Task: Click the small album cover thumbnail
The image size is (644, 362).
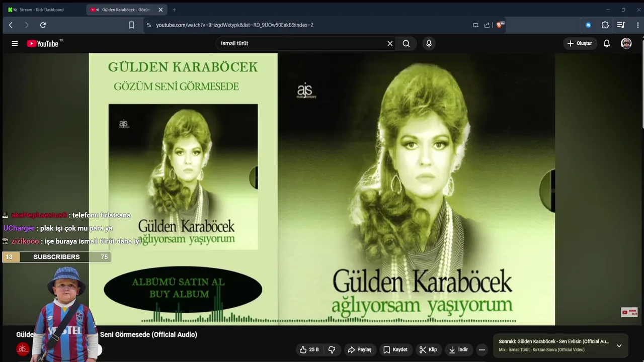Action: coord(183,177)
